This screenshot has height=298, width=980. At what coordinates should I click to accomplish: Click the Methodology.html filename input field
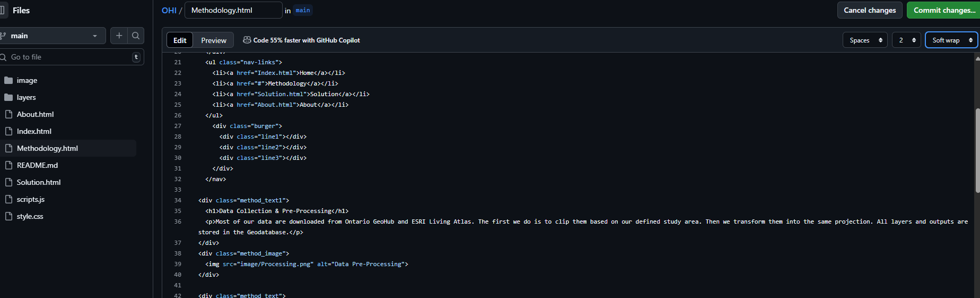tap(233, 10)
